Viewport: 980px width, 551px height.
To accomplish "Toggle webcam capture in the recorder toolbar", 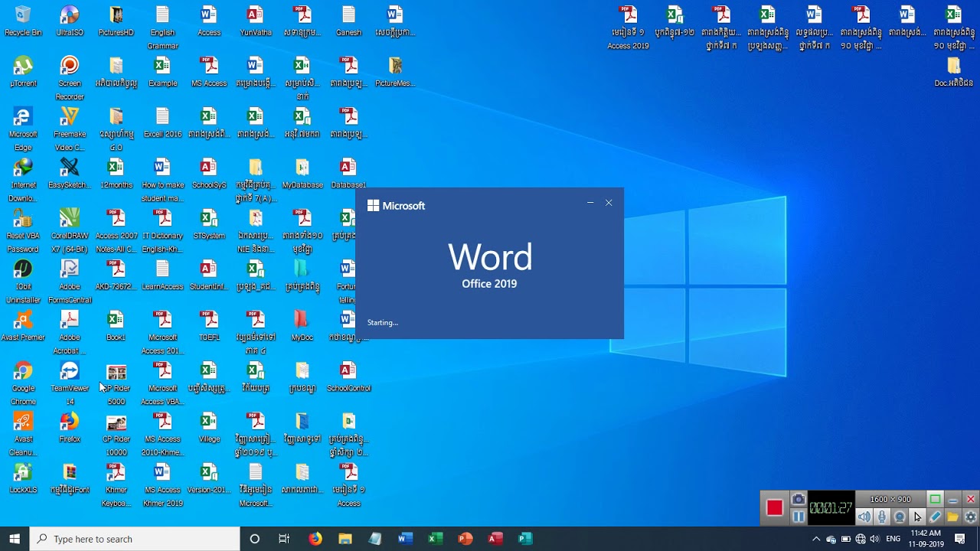I will (900, 517).
